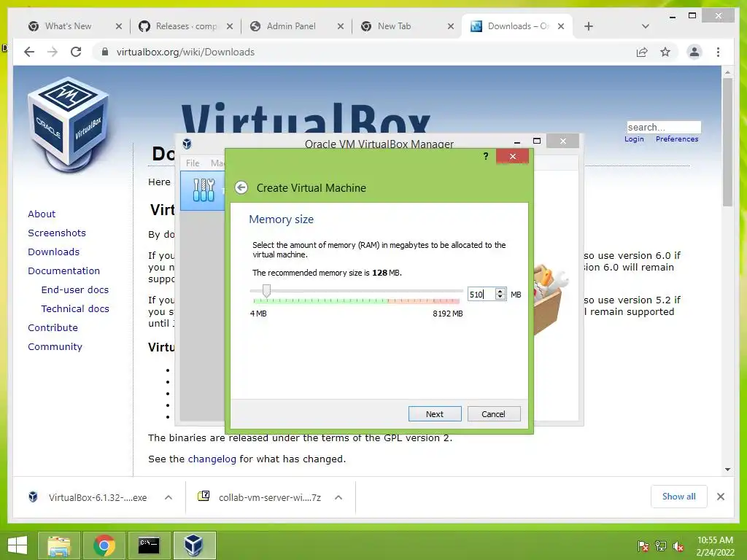Click the VirtualBox Tools icon in Manager window
The height and width of the screenshot is (560, 747).
tap(204, 190)
